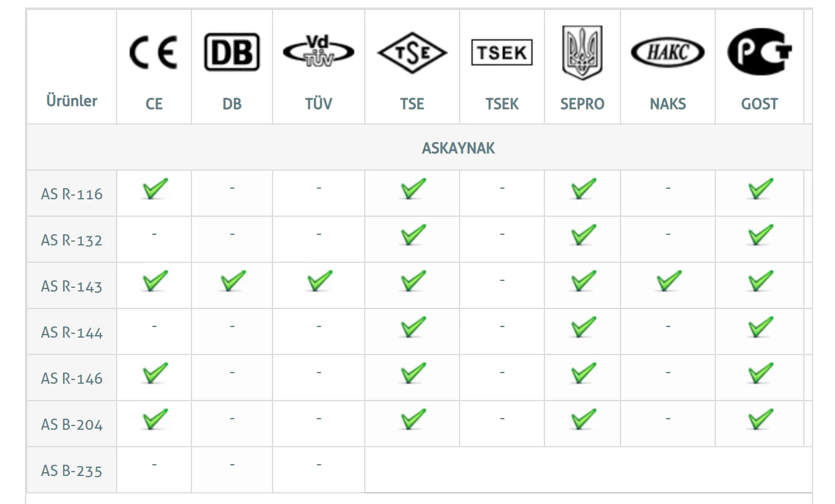Image resolution: width=835 pixels, height=504 pixels.
Task: Click the TÜV checkmark for AS R-143
Action: pyautogui.click(x=319, y=280)
